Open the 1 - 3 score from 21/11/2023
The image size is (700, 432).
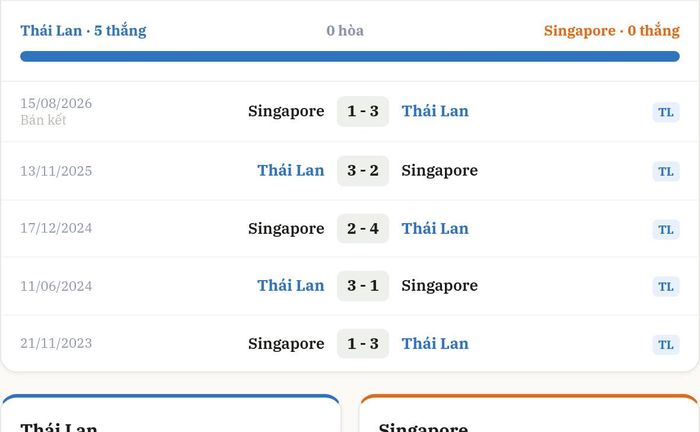[362, 344]
